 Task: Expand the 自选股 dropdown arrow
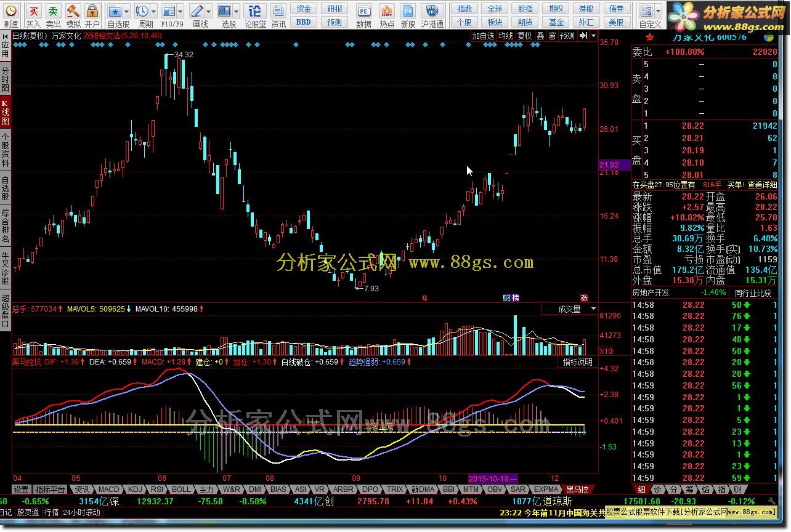pos(127,11)
